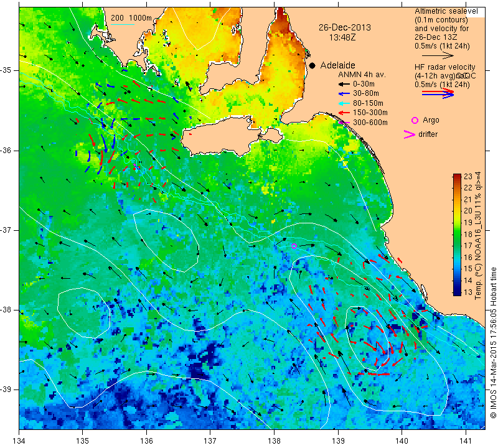Click the magenta Argo float circle on map
The width and height of the screenshot is (498, 448).
[294, 246]
